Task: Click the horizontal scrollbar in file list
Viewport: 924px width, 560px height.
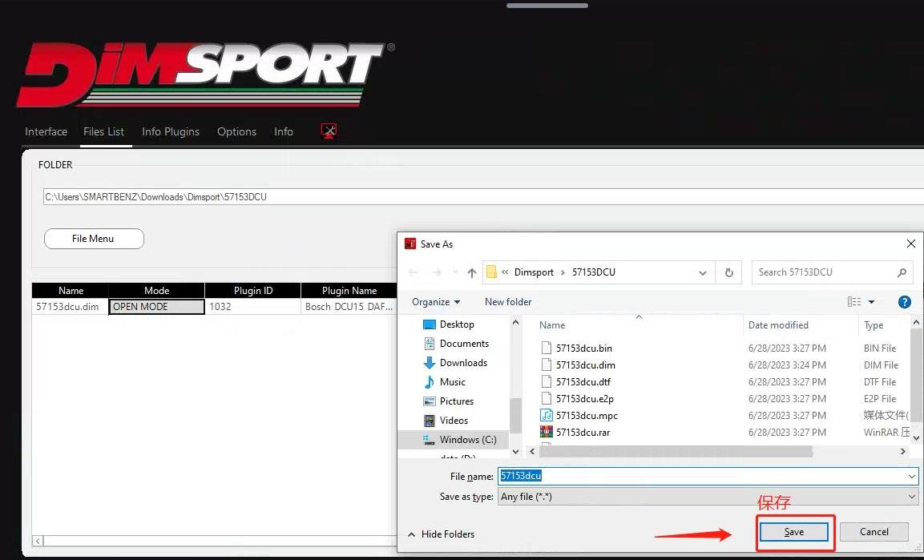Action: click(676, 452)
